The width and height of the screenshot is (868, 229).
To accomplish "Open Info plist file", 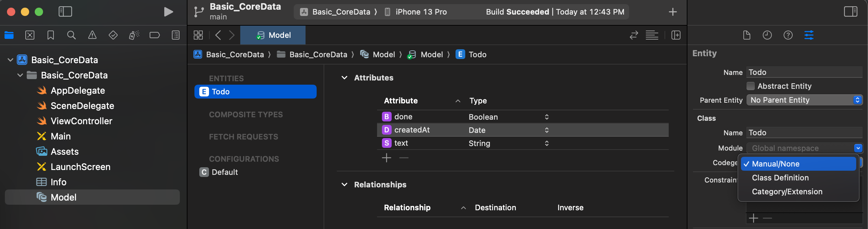I will point(58,182).
